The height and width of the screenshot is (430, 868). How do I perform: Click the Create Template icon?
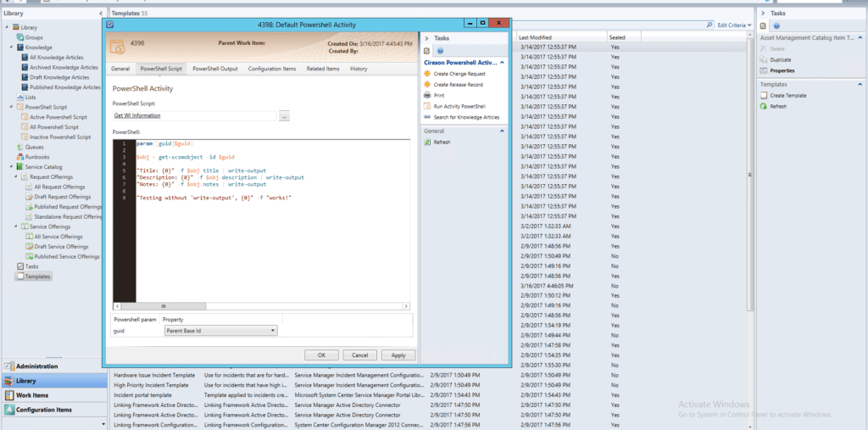[x=764, y=96]
